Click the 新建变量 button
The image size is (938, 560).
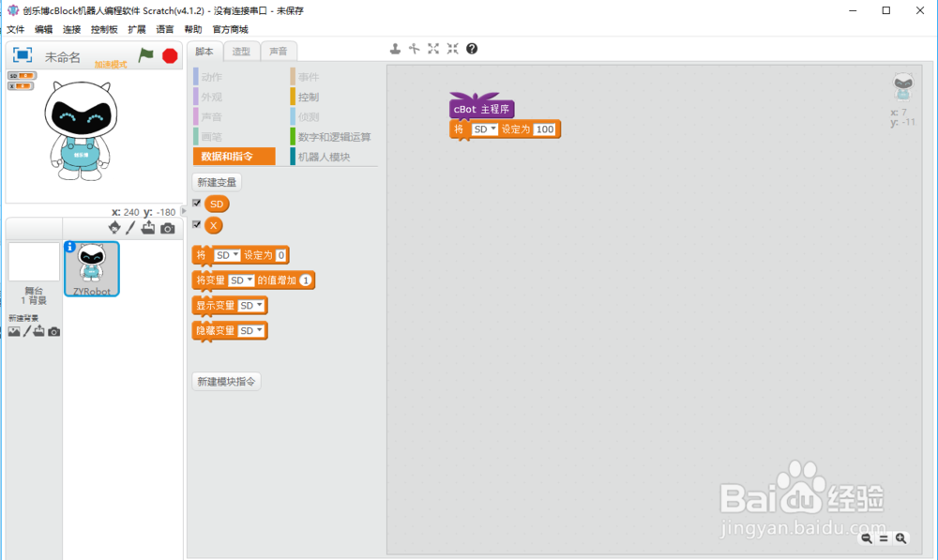(217, 182)
